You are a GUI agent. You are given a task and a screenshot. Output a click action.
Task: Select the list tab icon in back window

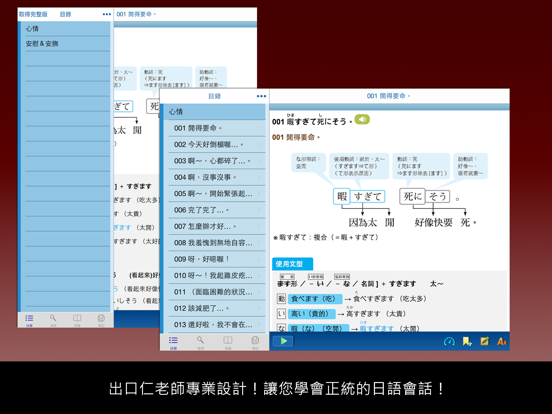click(x=29, y=320)
